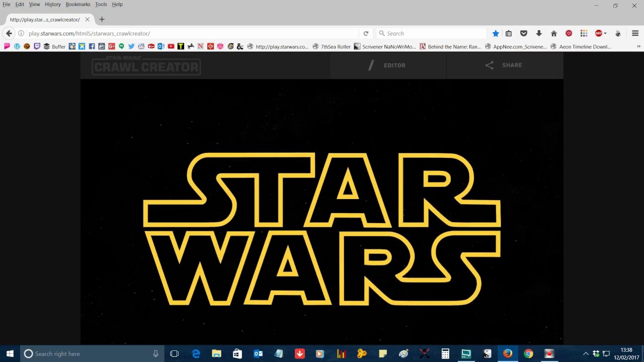Open the Help menu

[117, 4]
